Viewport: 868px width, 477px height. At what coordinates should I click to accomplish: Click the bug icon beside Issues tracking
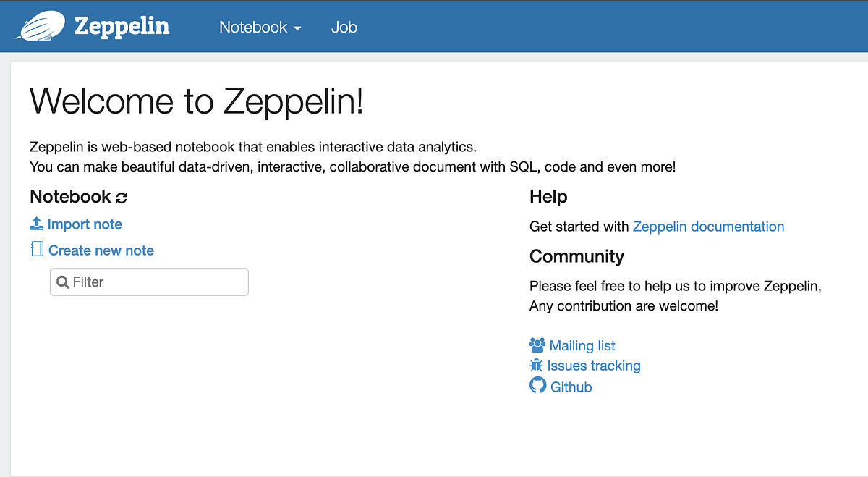click(x=536, y=366)
